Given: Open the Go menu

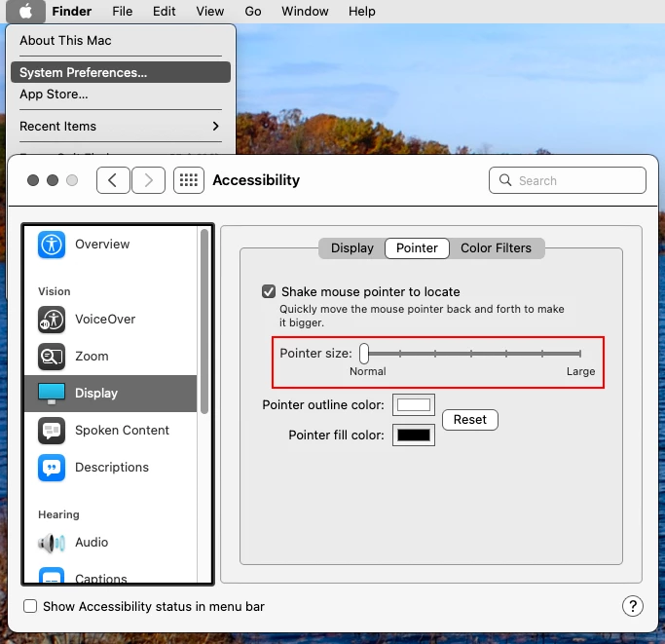Looking at the screenshot, I should 253,12.
